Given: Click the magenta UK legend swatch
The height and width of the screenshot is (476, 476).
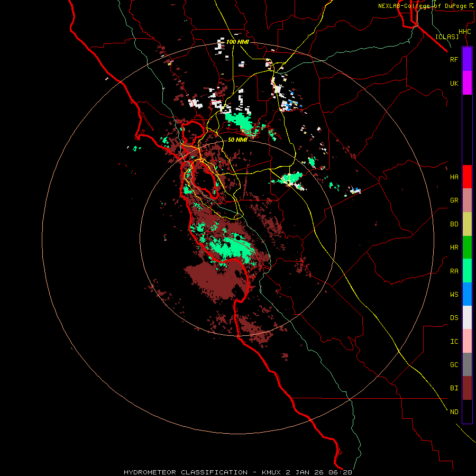Looking at the screenshot, I should 467,83.
